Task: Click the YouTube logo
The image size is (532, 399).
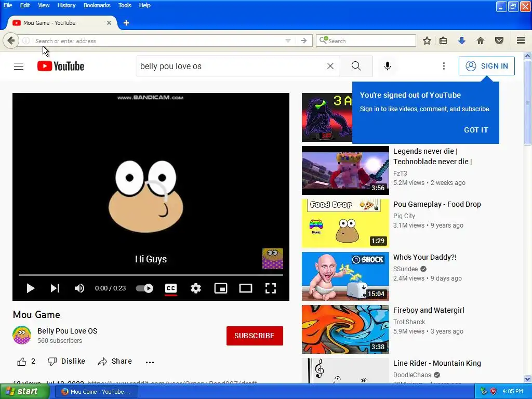Action: point(61,66)
